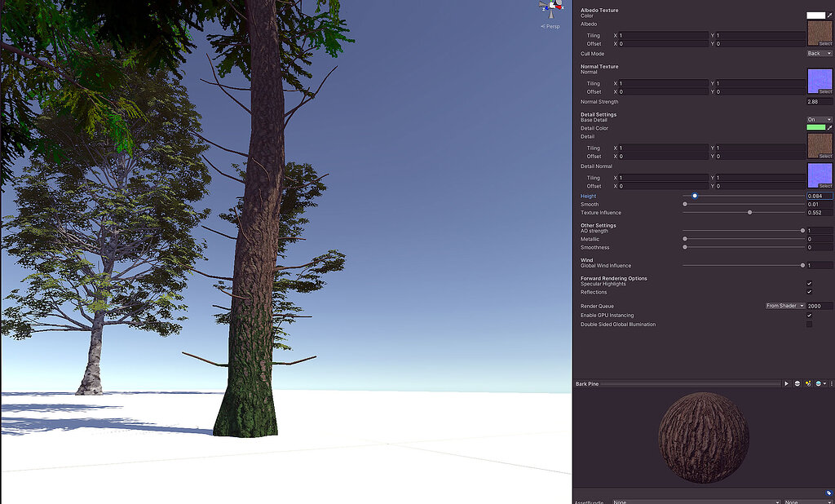Enable Double Sided Global Illumination
Image resolution: width=835 pixels, height=504 pixels.
809,324
